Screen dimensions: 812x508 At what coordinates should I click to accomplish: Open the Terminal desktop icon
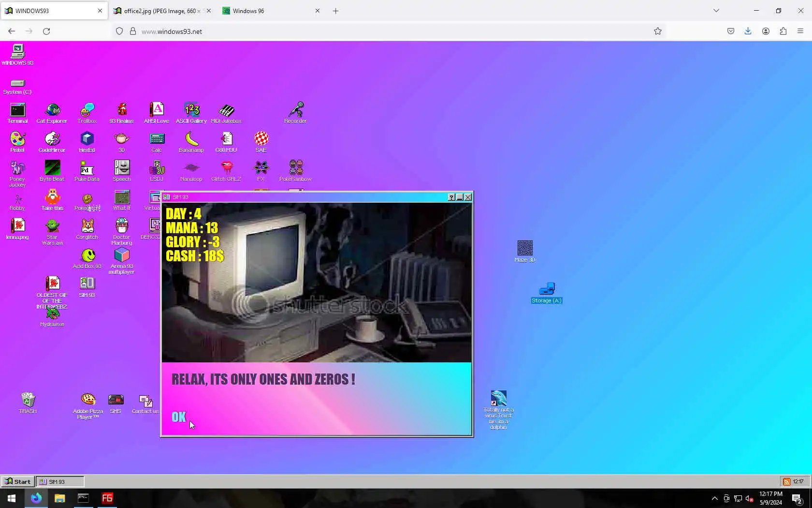click(17, 113)
